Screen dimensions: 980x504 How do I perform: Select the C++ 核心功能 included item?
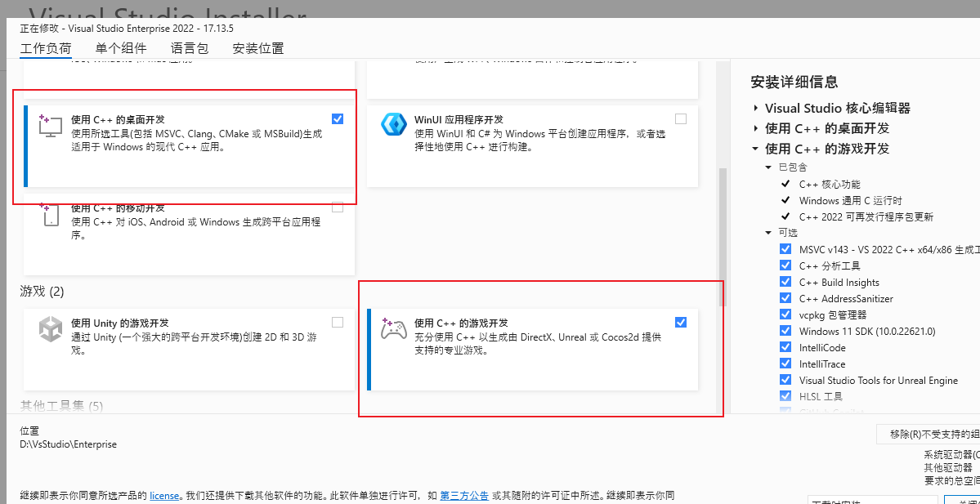(830, 185)
